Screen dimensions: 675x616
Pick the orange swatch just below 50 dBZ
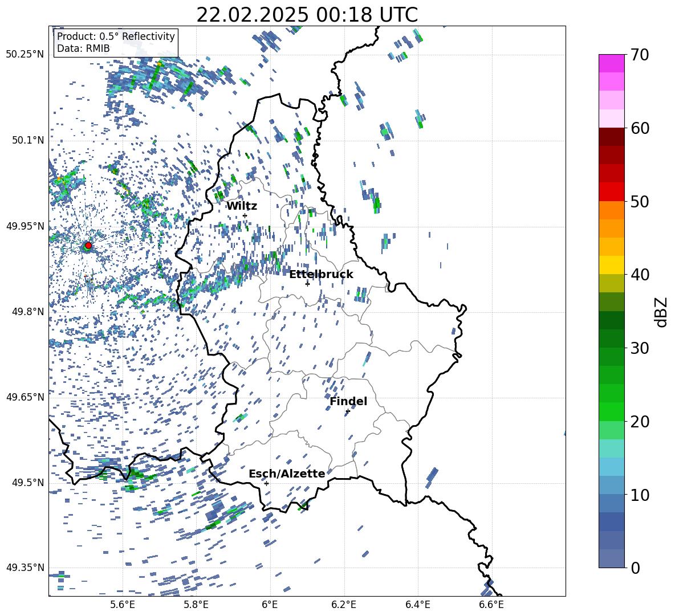611,210
